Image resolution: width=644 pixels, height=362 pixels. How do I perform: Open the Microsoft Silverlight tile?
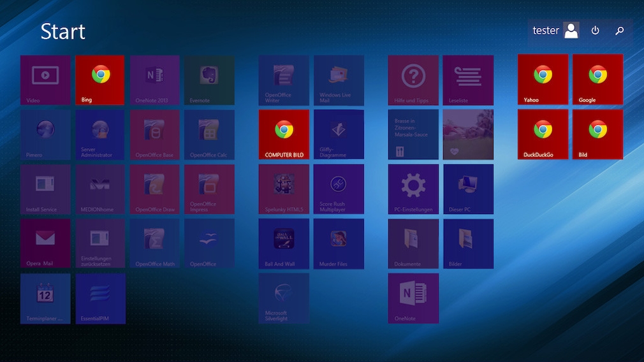(284, 298)
